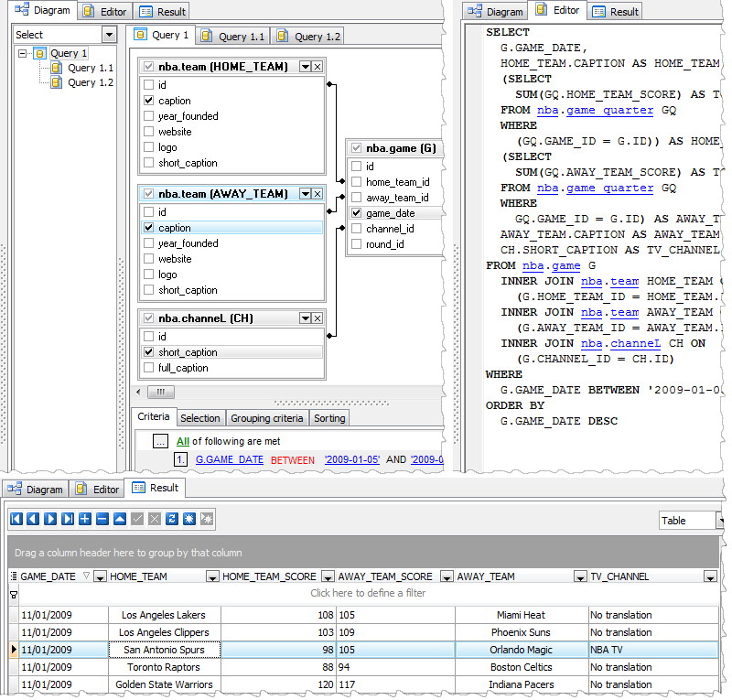Image resolution: width=732 pixels, height=700 pixels.
Task: Move to the previous record
Action: [x=33, y=519]
